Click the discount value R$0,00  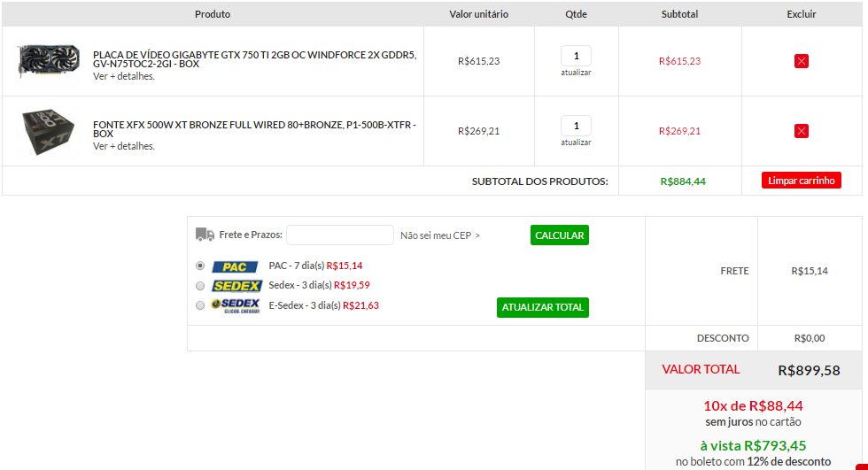pyautogui.click(x=810, y=338)
